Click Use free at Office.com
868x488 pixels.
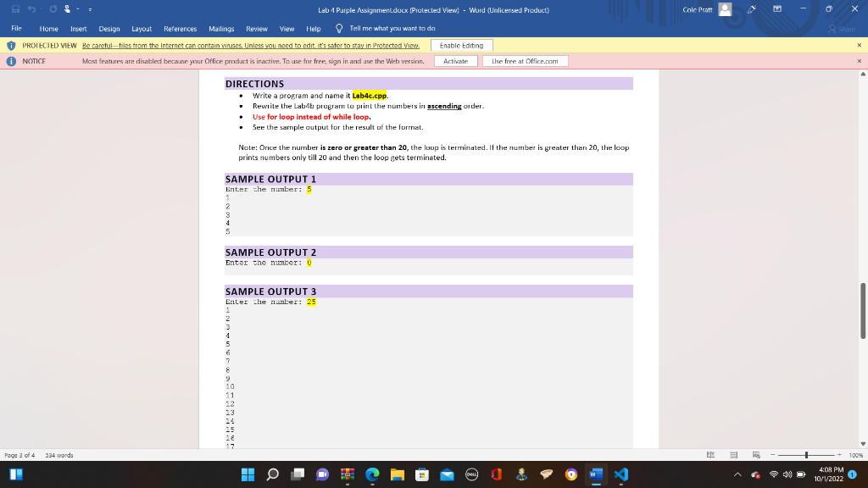[x=526, y=60]
